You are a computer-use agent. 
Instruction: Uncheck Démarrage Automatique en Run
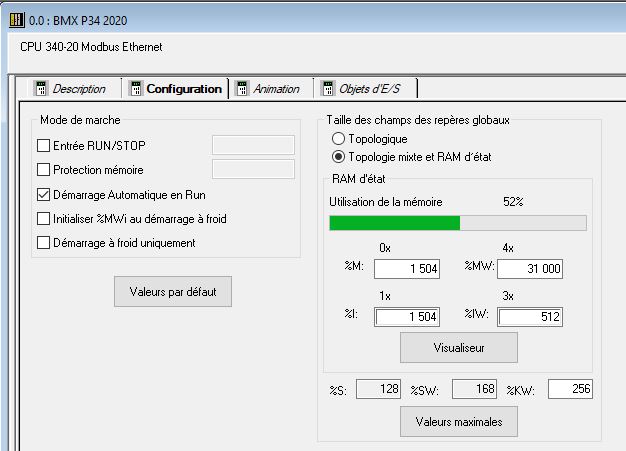click(x=43, y=194)
